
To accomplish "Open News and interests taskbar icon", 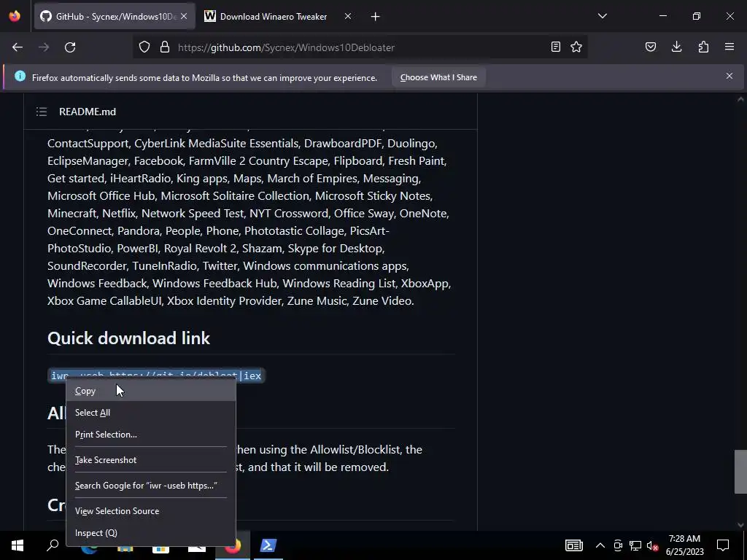I will (573, 545).
